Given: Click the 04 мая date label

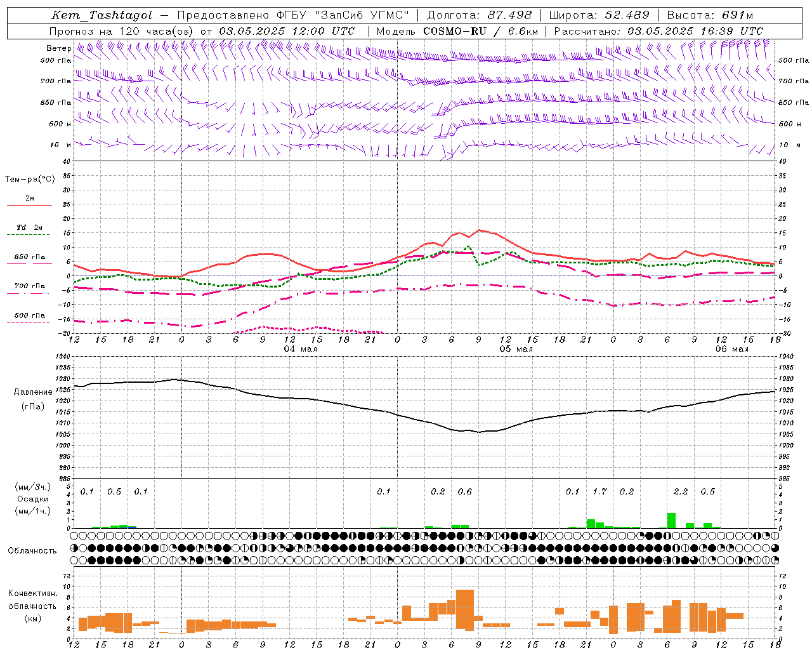Looking at the screenshot, I should pos(301,349).
